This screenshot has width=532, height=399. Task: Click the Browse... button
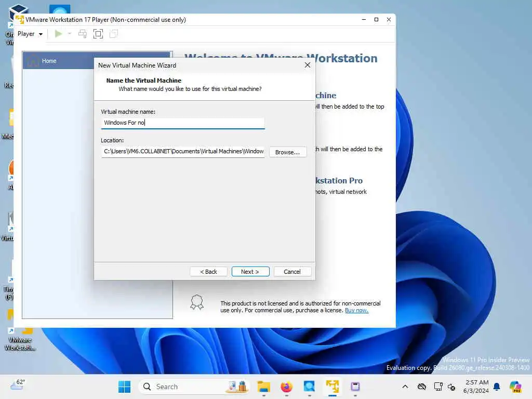[x=288, y=152]
